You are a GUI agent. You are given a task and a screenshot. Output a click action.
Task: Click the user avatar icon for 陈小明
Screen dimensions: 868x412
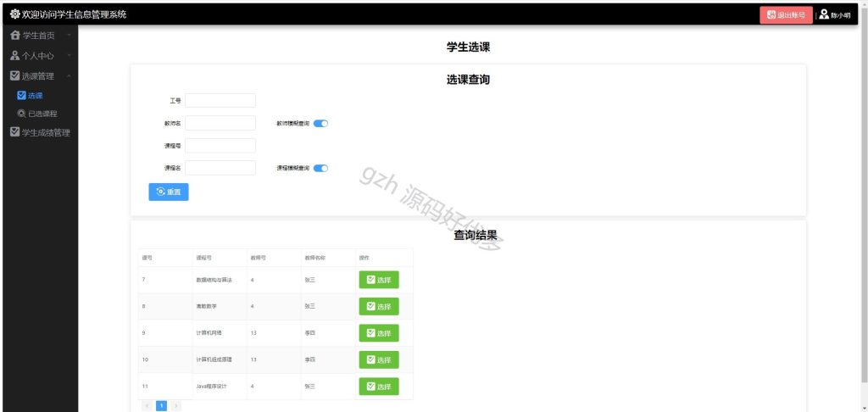pyautogui.click(x=824, y=14)
